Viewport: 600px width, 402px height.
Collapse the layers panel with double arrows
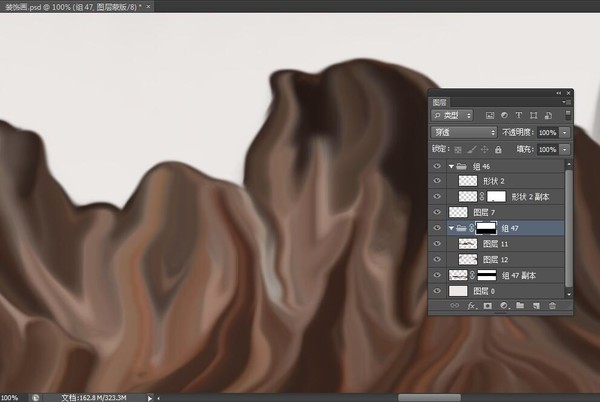(x=559, y=93)
